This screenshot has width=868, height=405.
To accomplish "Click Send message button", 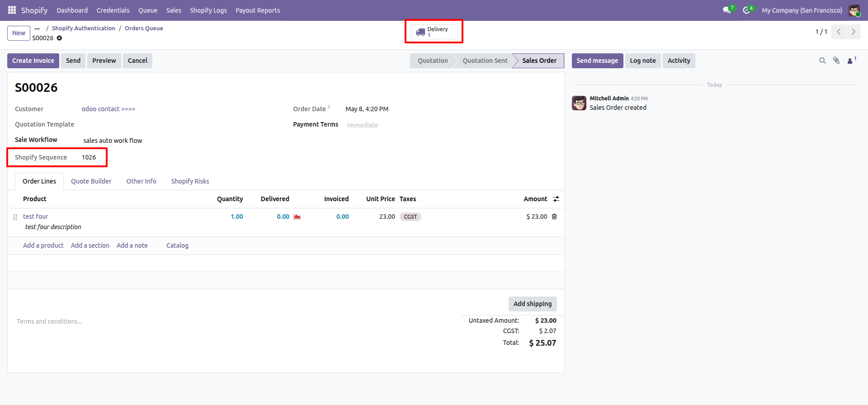I will tap(597, 61).
